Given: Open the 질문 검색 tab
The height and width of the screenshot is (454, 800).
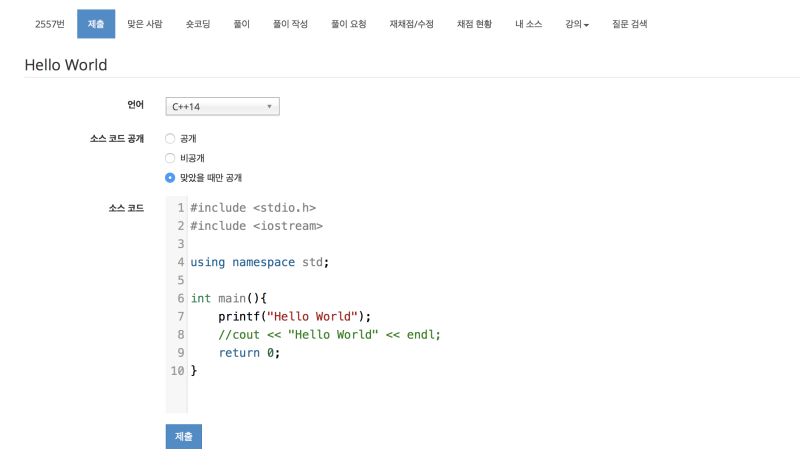Looking at the screenshot, I should tap(630, 24).
